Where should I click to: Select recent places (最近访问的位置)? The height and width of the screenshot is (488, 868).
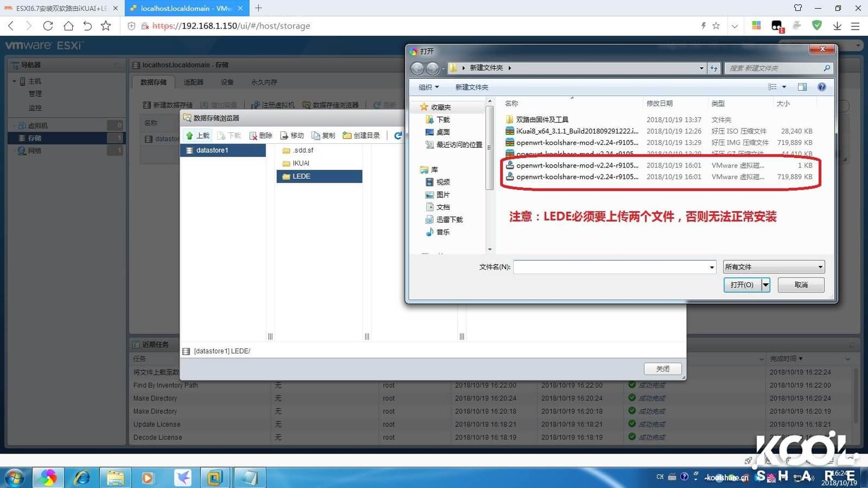pos(454,144)
